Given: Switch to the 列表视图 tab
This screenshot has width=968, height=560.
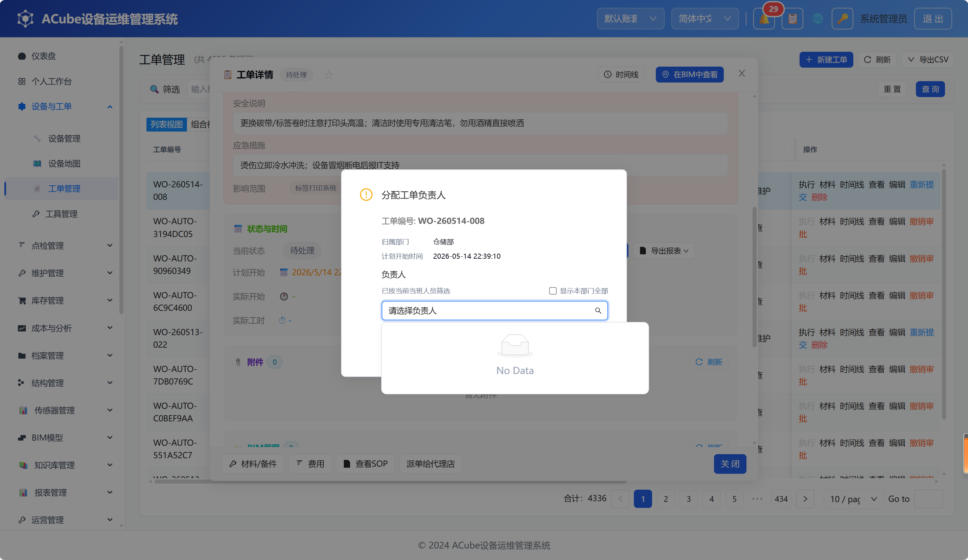Looking at the screenshot, I should coord(166,124).
